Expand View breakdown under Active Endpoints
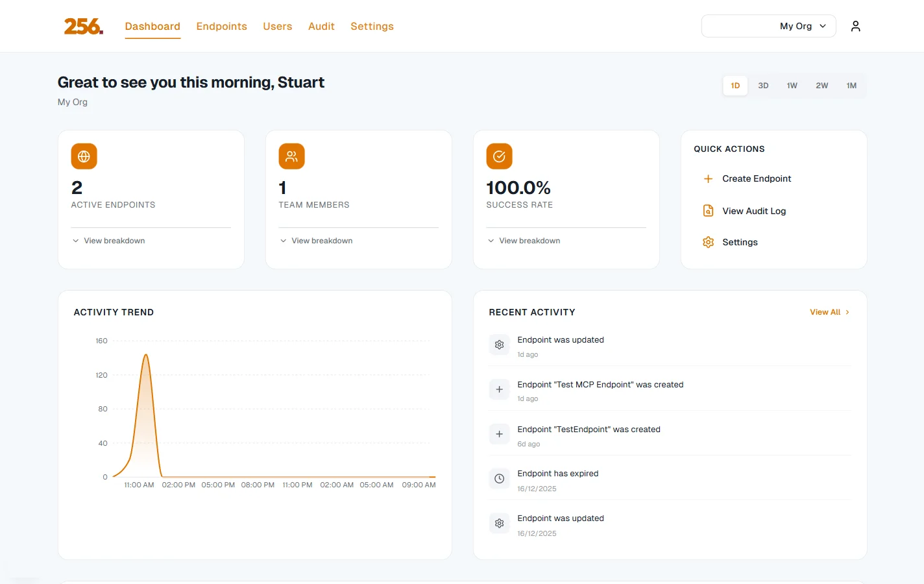 tap(108, 240)
